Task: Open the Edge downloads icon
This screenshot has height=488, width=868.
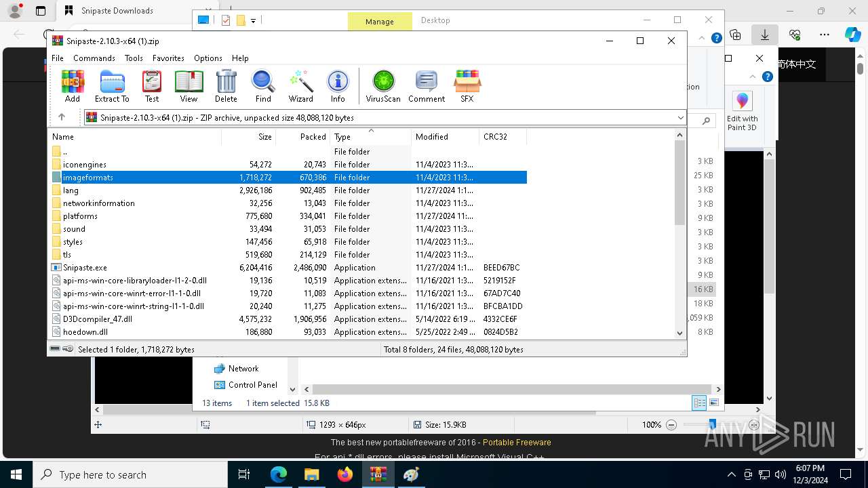Action: click(x=764, y=35)
